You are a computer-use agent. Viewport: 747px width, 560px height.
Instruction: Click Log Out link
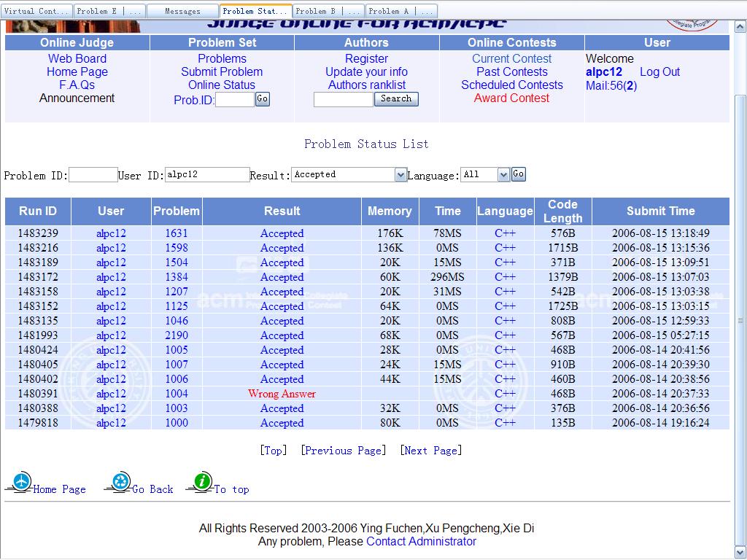[659, 71]
